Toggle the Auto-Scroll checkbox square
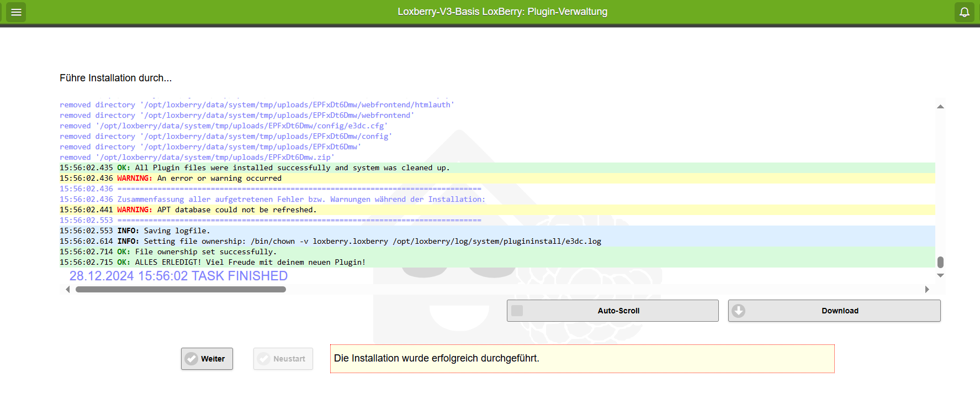The height and width of the screenshot is (398, 980). [517, 311]
